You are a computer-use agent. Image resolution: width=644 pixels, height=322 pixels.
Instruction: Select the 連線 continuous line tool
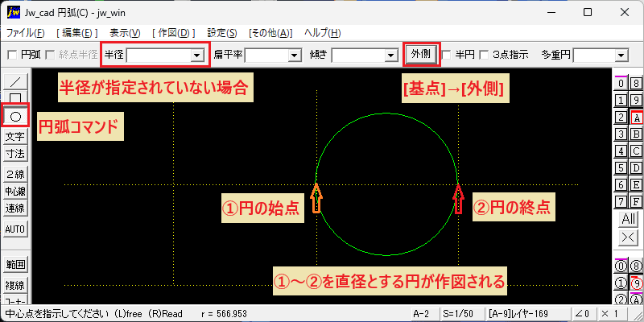(15, 208)
